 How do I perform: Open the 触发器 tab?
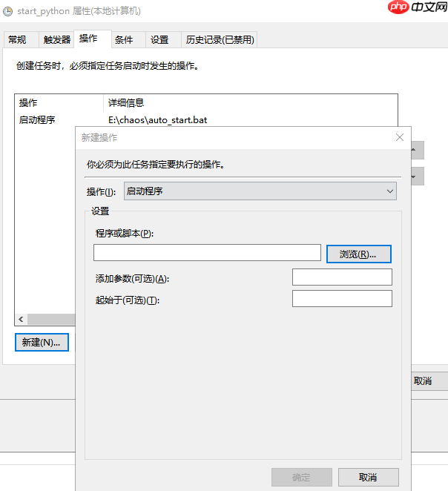[x=56, y=40]
